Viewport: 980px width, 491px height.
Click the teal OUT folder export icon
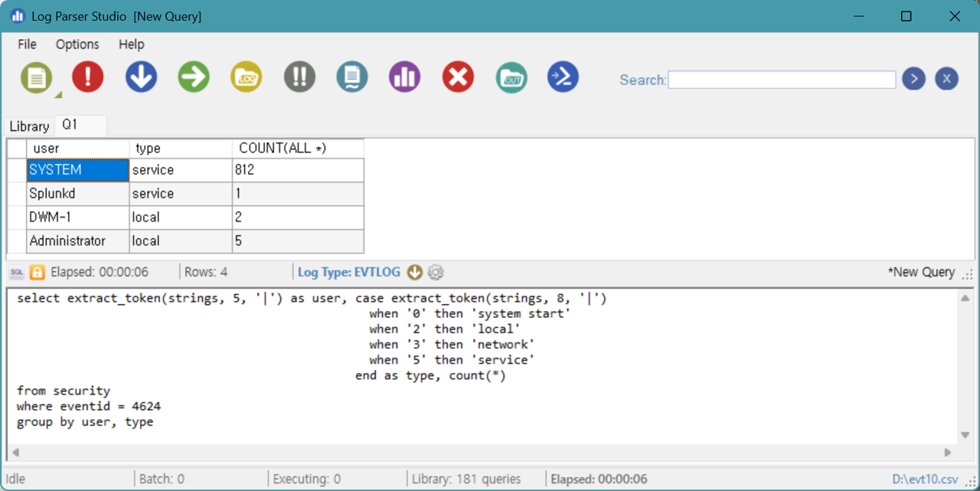pos(511,77)
